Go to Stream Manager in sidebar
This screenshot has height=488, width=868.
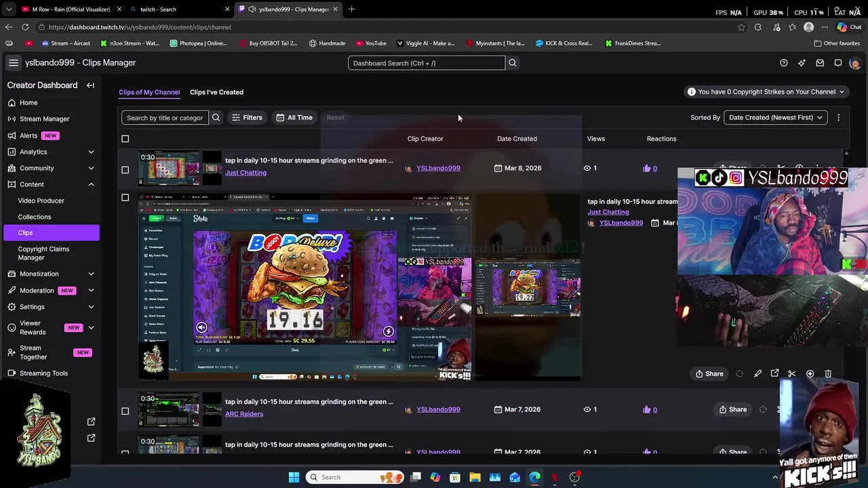coord(44,119)
